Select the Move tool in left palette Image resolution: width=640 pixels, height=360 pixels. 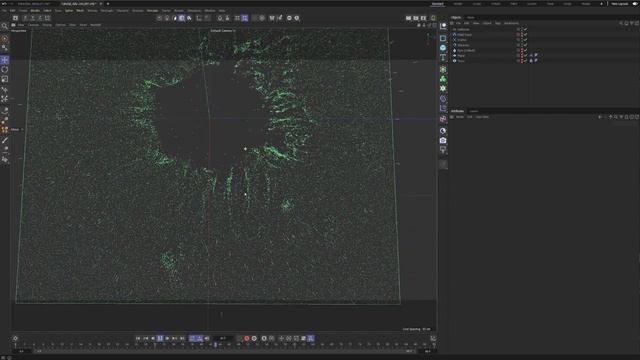pos(5,60)
